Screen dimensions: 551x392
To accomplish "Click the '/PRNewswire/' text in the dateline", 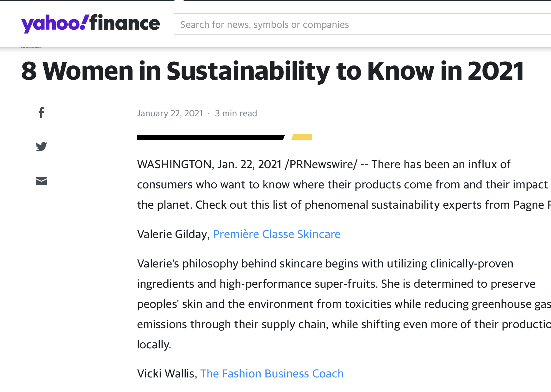I will (x=321, y=164).
